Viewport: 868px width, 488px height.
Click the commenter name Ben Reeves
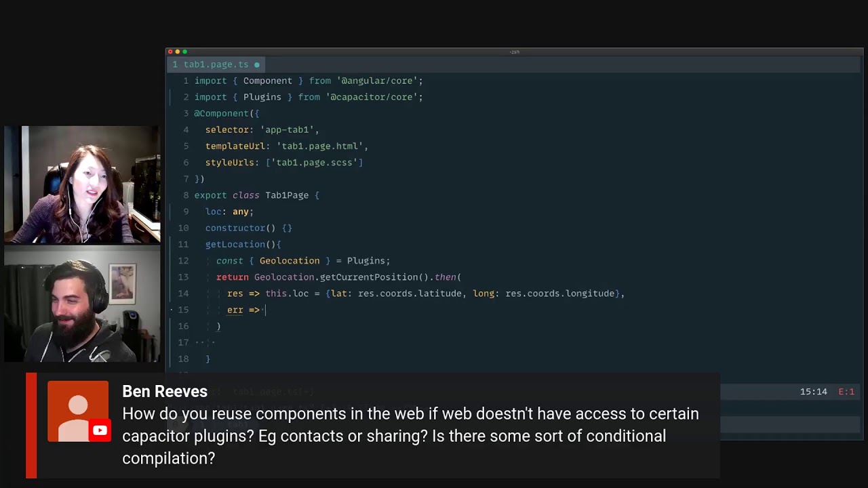(165, 391)
